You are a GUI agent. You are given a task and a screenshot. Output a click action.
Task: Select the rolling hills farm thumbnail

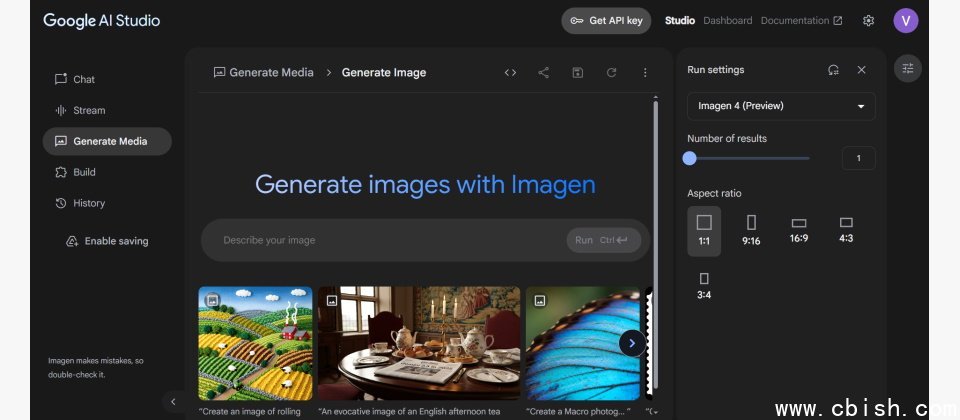[x=255, y=343]
